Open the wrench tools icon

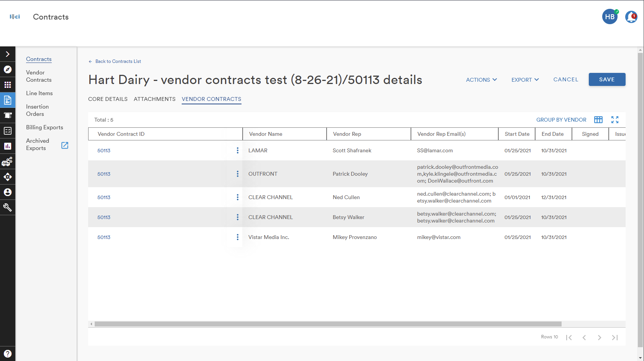point(8,208)
